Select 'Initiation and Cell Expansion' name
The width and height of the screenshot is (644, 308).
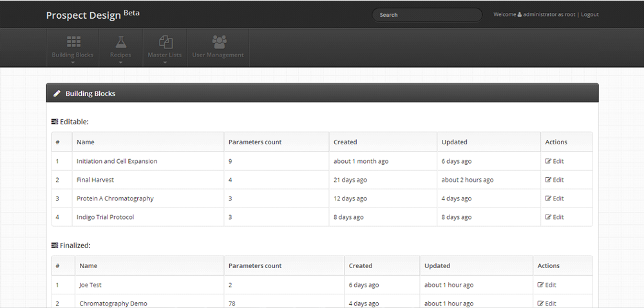(x=117, y=161)
